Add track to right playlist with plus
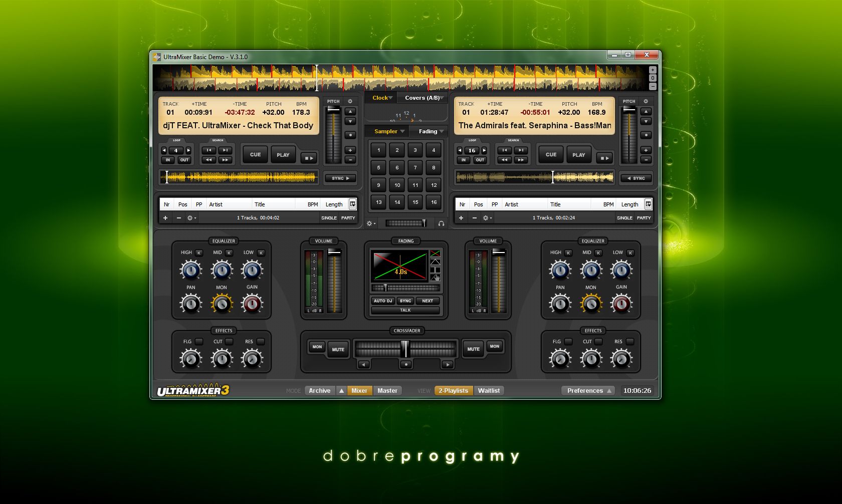The height and width of the screenshot is (504, 842). pyautogui.click(x=461, y=218)
